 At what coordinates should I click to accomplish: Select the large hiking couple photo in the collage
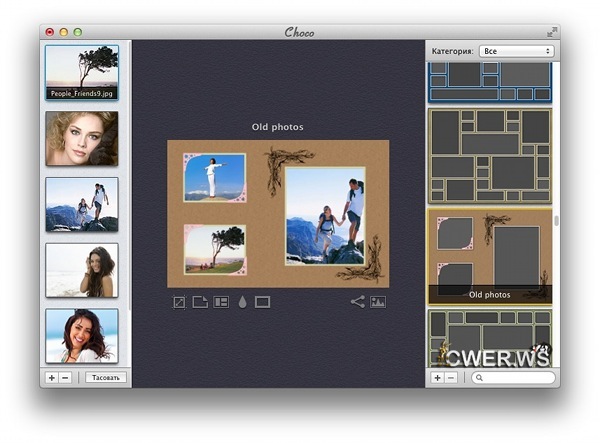[x=325, y=216]
